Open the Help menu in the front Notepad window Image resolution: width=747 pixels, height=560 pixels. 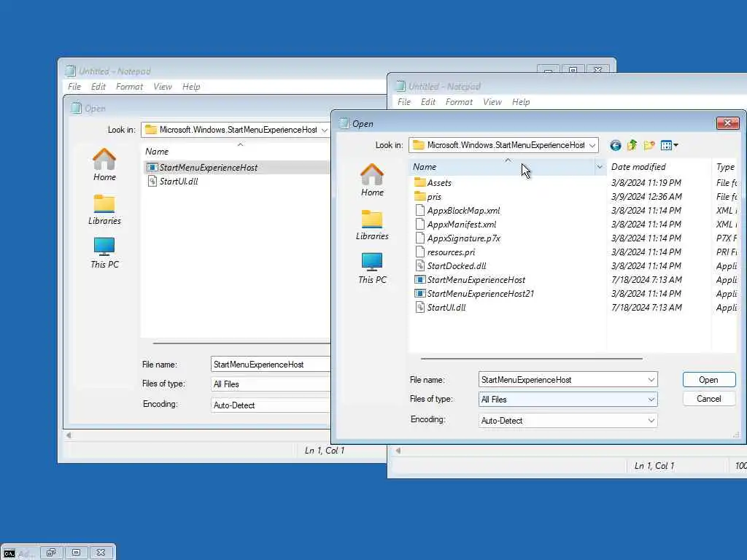point(521,102)
